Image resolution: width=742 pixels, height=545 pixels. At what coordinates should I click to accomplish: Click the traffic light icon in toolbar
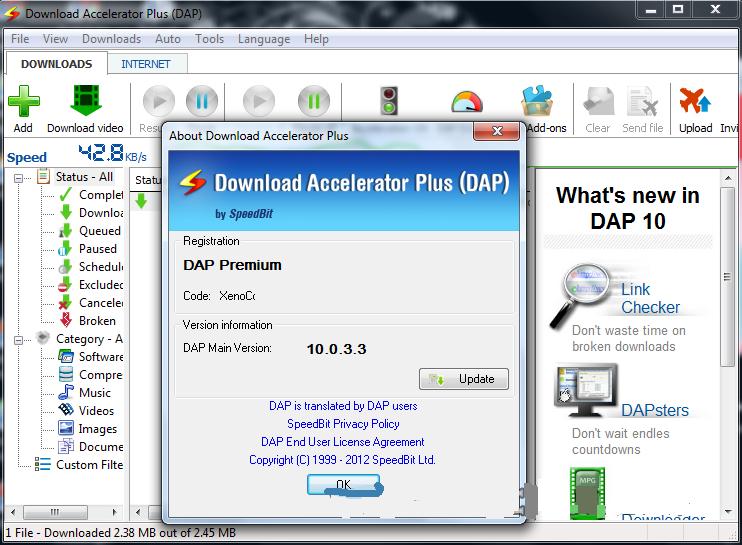point(389,101)
